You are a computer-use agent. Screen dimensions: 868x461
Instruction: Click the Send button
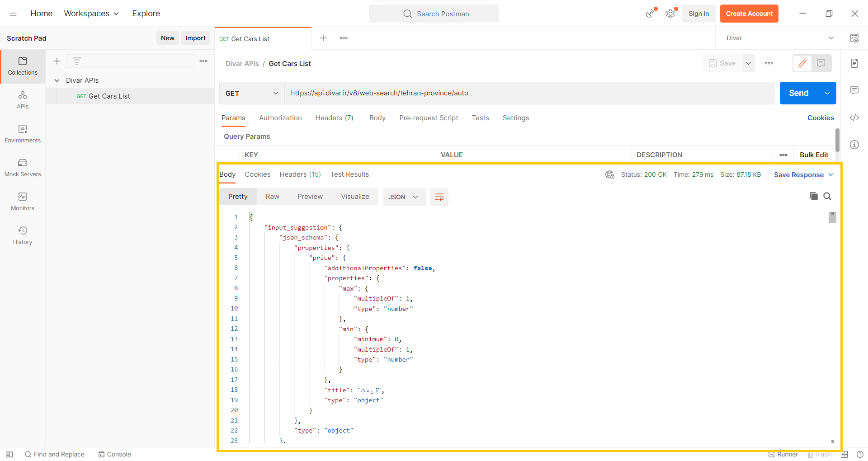pyautogui.click(x=799, y=93)
